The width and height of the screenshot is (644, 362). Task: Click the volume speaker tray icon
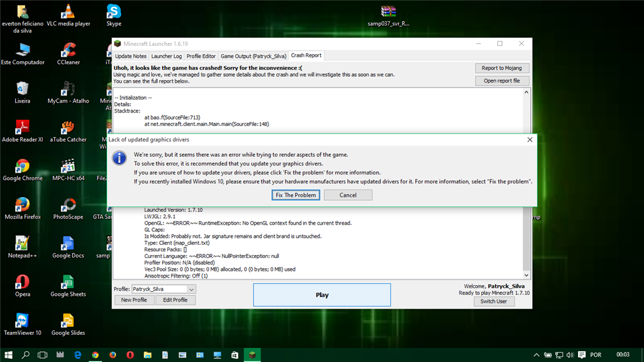tap(570, 354)
